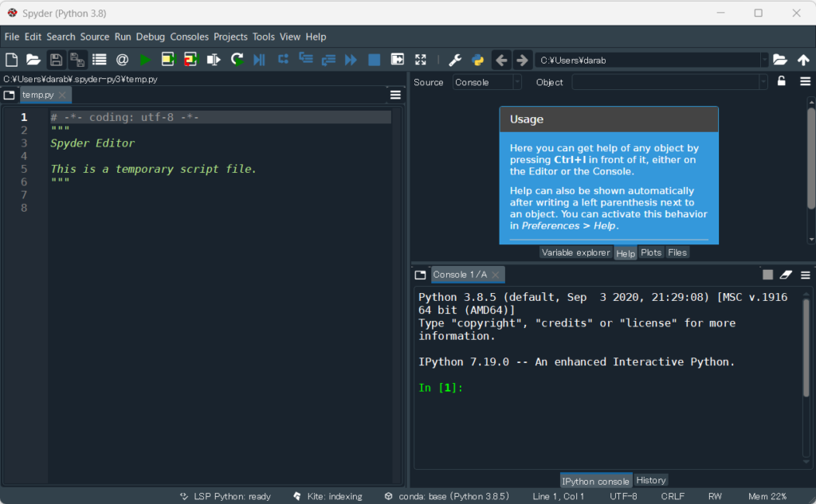Image resolution: width=816 pixels, height=504 pixels.
Task: Open the File menu
Action: pos(12,37)
